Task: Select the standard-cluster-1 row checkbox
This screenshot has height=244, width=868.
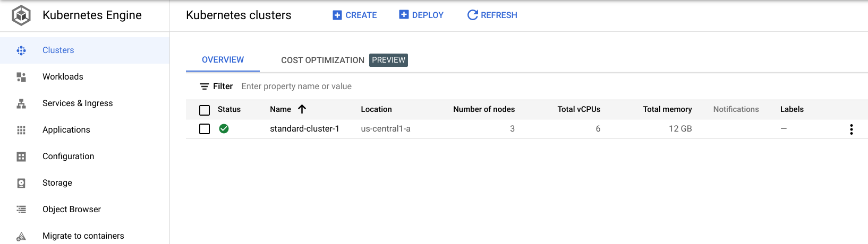Action: pyautogui.click(x=205, y=129)
